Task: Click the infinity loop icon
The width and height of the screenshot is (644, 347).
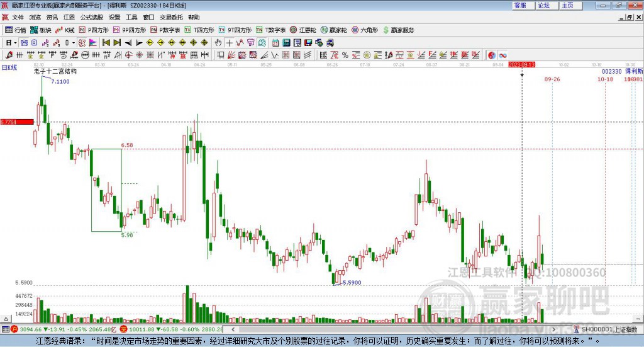Action: pos(502,55)
